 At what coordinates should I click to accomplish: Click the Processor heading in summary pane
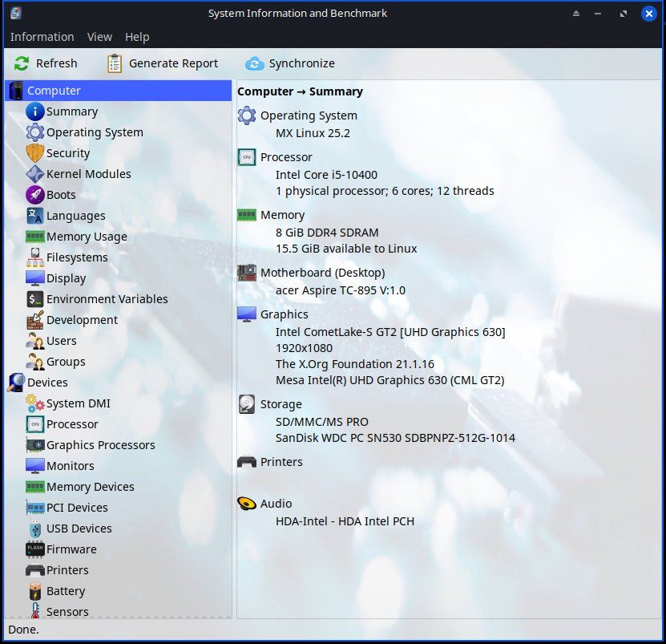coord(286,157)
